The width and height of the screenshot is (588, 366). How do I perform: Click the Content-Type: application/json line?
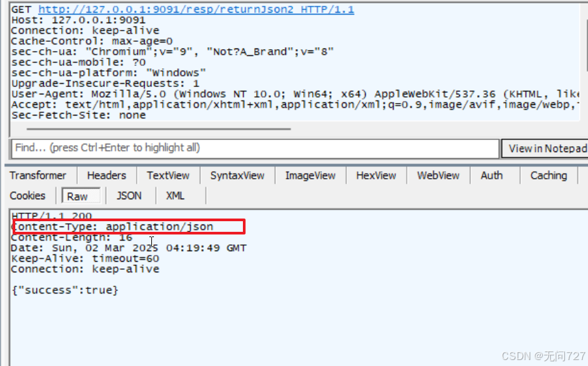112,227
